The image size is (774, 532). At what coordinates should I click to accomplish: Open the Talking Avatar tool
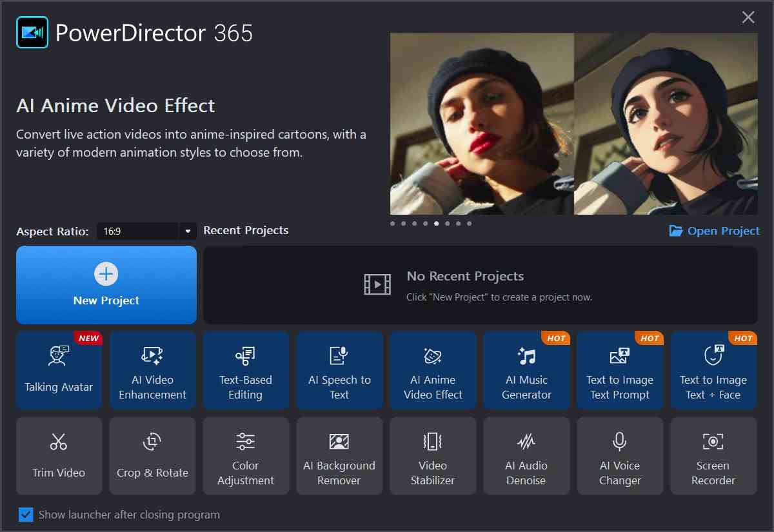click(x=59, y=371)
